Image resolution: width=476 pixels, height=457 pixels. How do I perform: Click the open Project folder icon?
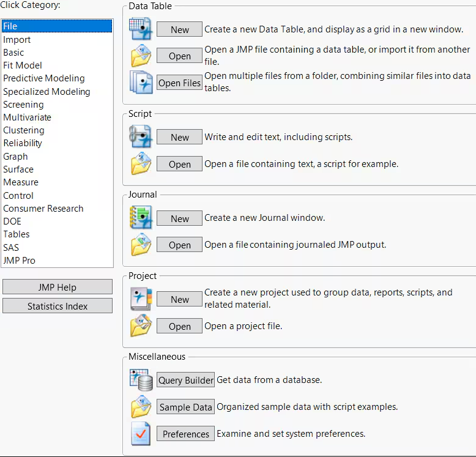(141, 325)
